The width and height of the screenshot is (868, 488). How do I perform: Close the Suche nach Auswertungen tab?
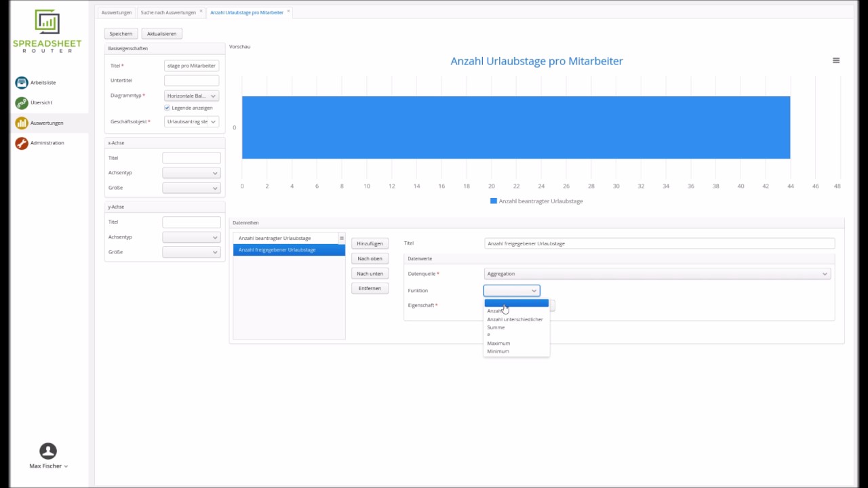pos(201,12)
